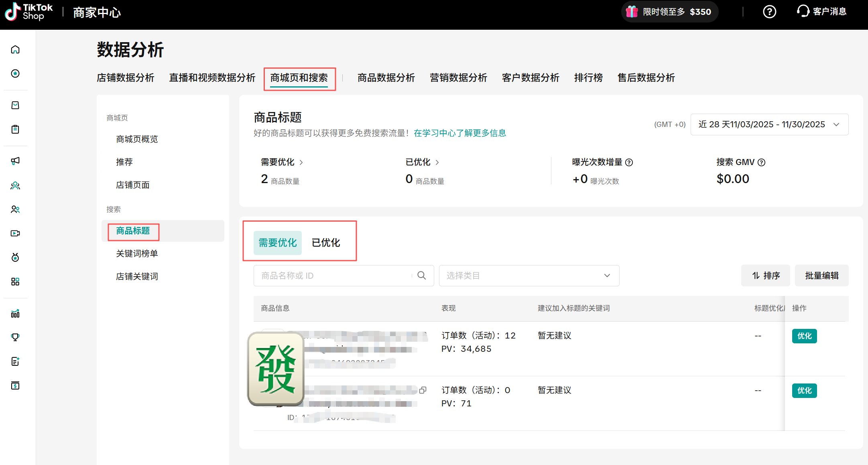
Task: Open the home icon in left sidebar
Action: (x=15, y=50)
